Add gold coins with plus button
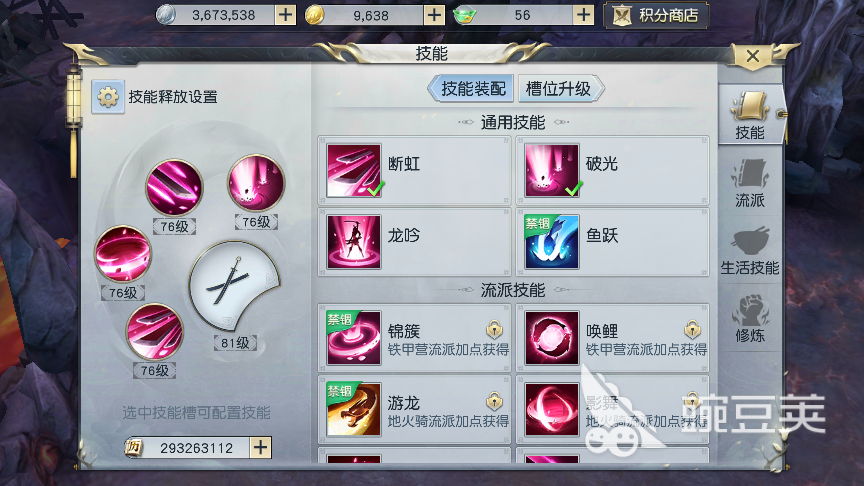Viewport: 864px width, 486px height. pyautogui.click(x=434, y=15)
